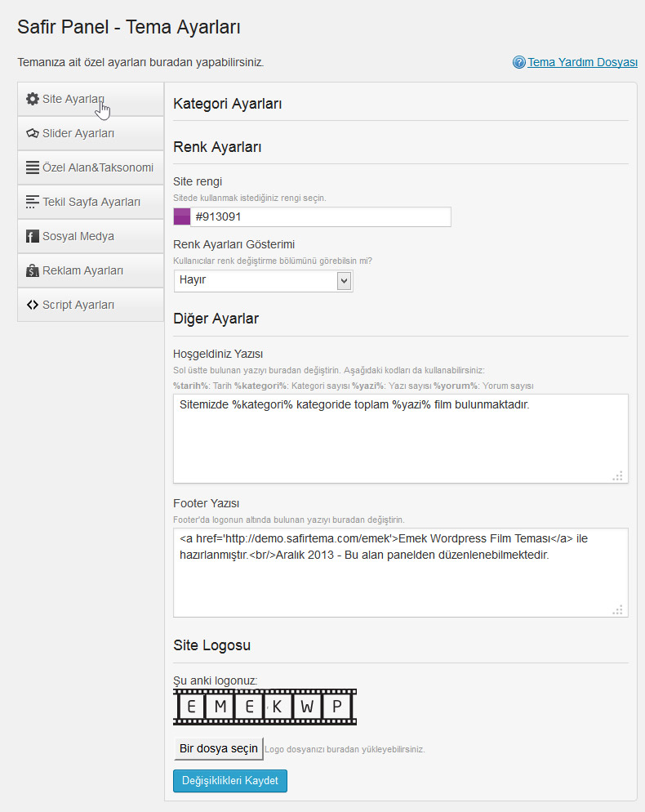
Task: Click the #913091 color code field
Action: coord(320,216)
